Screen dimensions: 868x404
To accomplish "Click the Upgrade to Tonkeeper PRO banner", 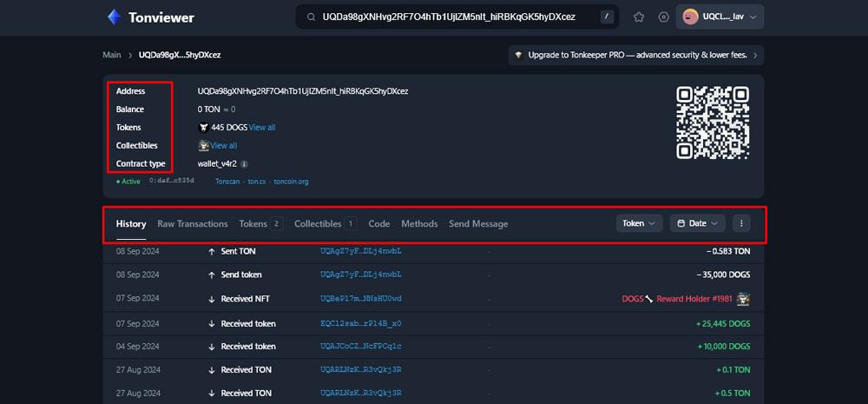I will 636,56.
